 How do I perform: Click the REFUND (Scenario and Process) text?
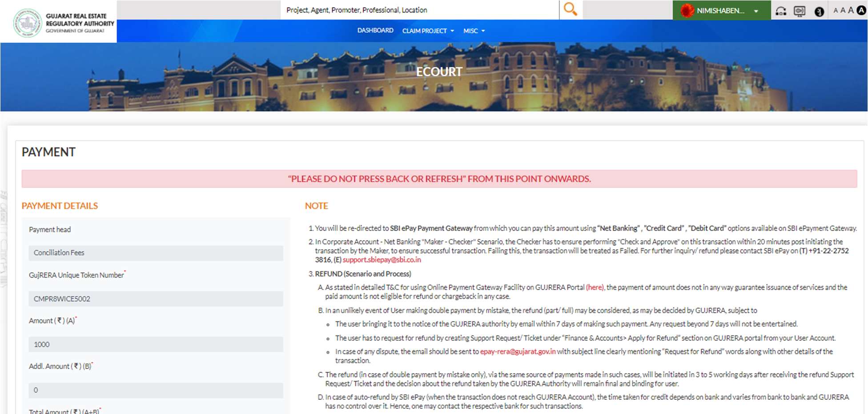363,274
